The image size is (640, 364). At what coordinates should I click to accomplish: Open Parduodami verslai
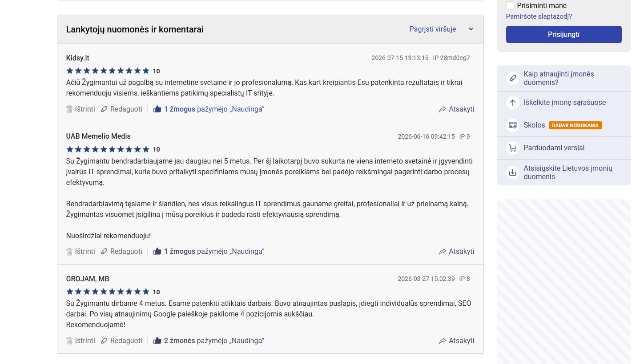(x=554, y=148)
